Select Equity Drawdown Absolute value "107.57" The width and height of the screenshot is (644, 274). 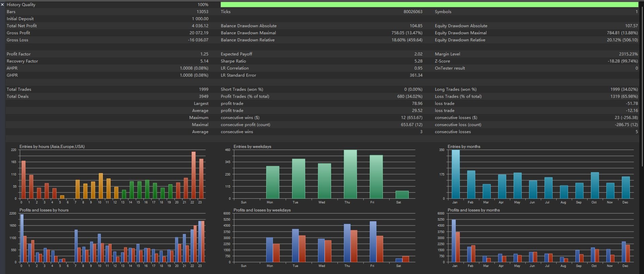[x=632, y=26]
